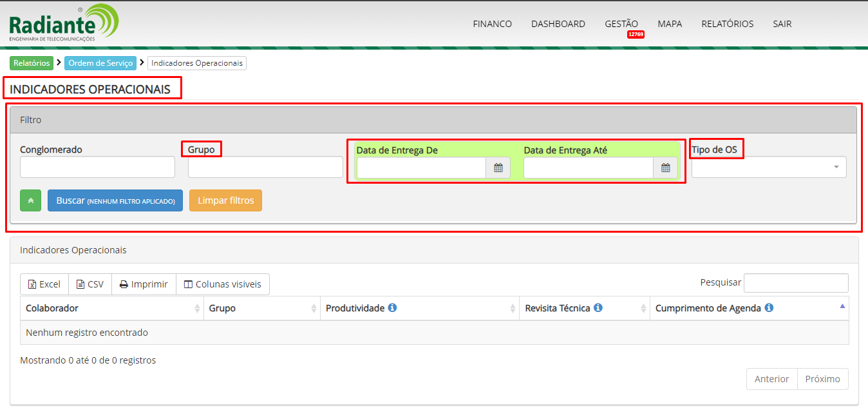This screenshot has width=868, height=408.
Task: Open calendar for Data de Entrega Até
Action: (665, 168)
